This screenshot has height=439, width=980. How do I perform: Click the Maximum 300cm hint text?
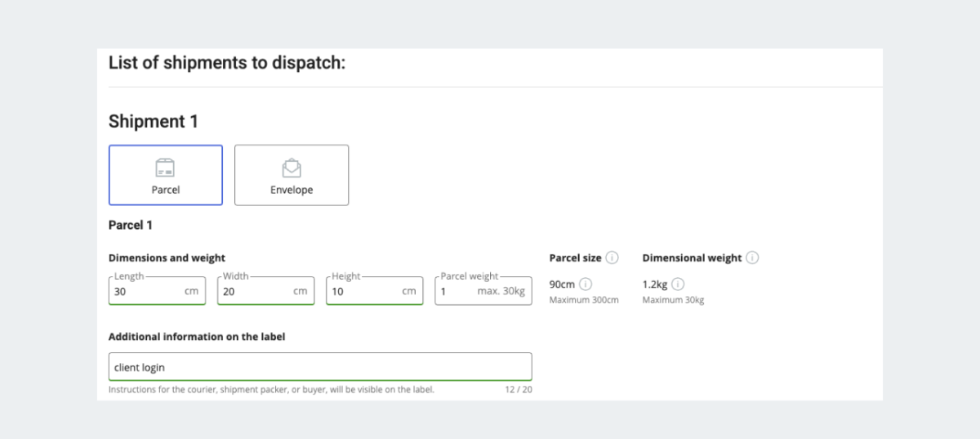click(584, 300)
